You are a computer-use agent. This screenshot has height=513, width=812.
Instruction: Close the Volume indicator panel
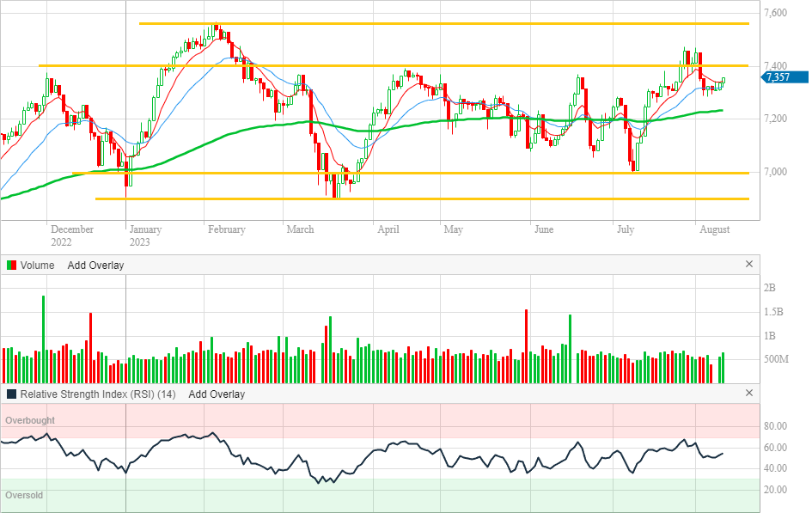(748, 265)
